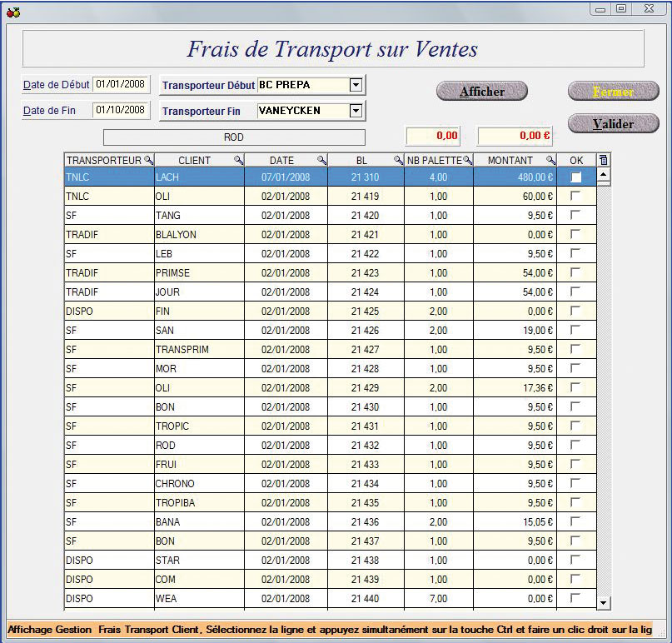
Task: Click the NB PALETTE column header
Action: click(435, 160)
